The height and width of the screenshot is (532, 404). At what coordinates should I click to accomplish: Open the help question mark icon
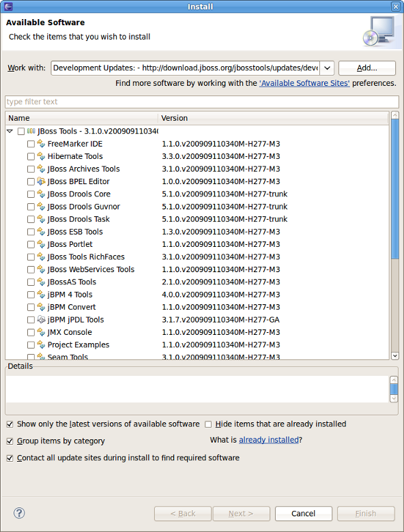(19, 513)
